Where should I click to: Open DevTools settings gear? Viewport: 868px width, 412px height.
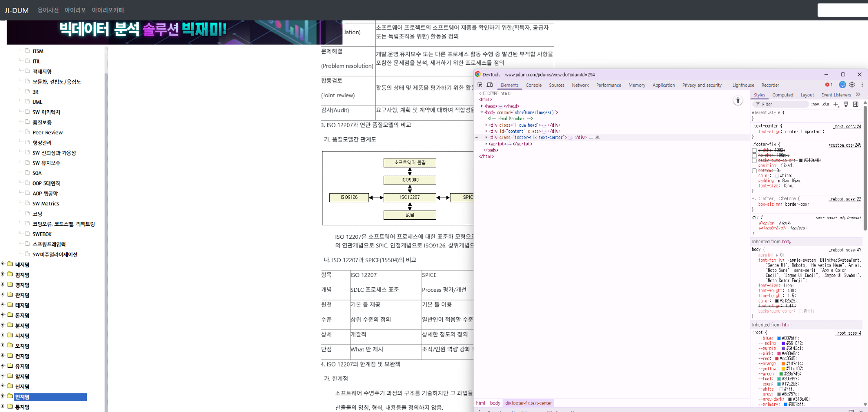(x=852, y=85)
